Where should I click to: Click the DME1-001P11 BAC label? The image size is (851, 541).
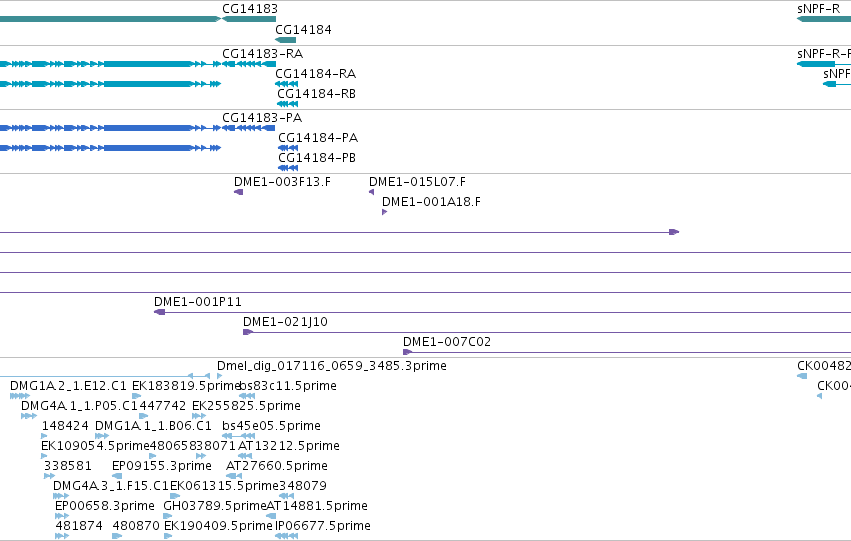coord(198,302)
